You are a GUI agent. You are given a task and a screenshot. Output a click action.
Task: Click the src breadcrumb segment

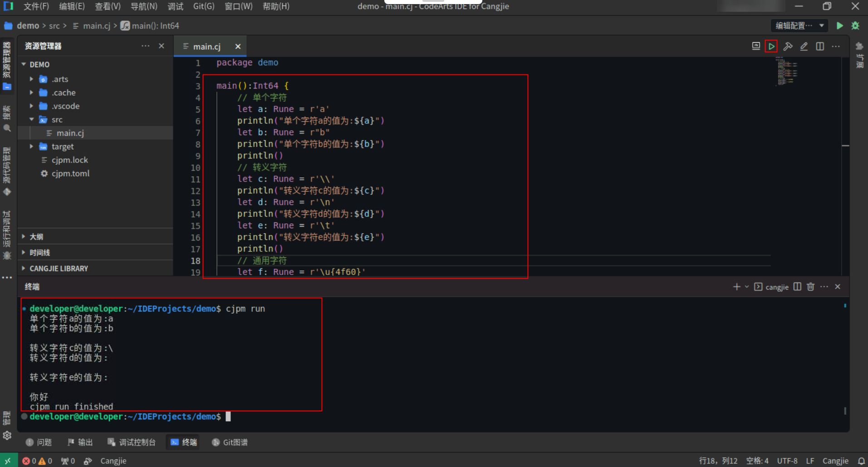(x=54, y=26)
